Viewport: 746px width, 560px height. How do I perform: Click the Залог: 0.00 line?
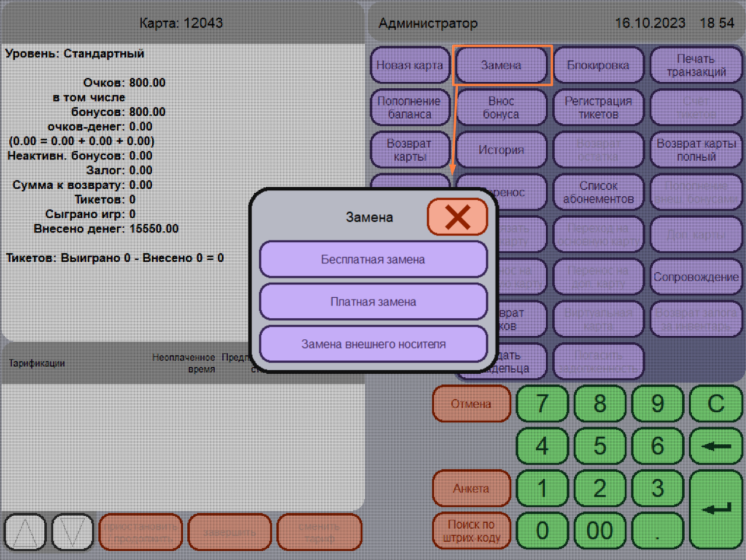click(119, 170)
